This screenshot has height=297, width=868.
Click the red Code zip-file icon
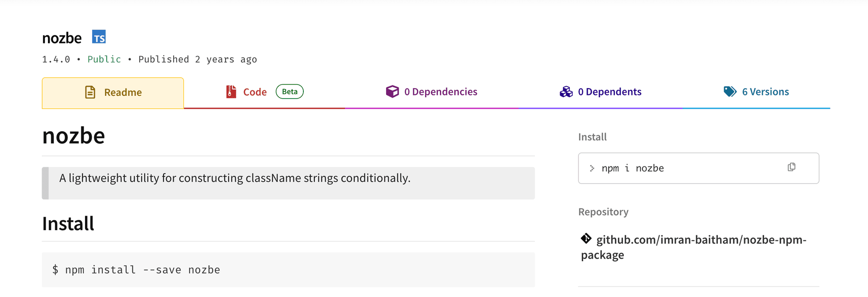point(231,92)
